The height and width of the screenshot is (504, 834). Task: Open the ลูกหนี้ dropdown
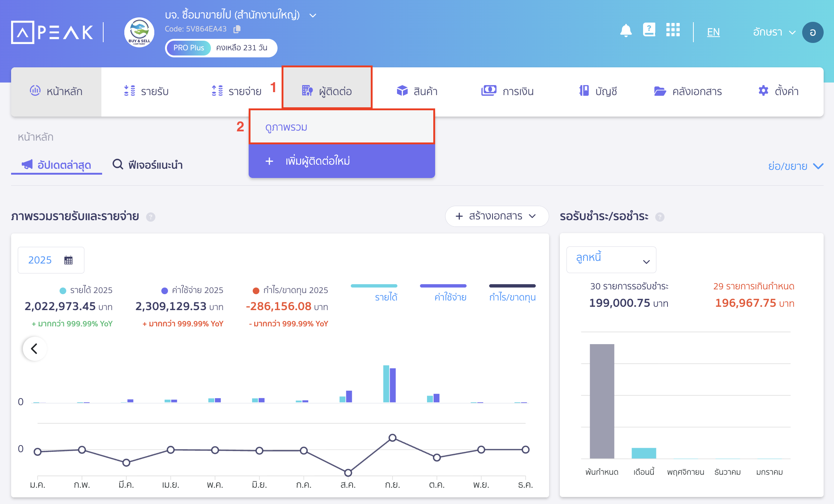611,260
